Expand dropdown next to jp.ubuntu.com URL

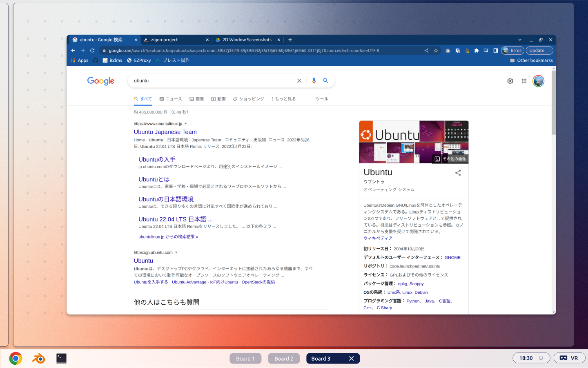[176, 252]
